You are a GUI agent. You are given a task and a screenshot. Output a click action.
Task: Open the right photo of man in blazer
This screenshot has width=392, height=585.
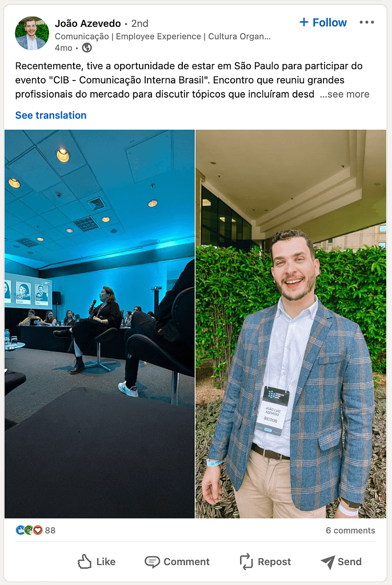pyautogui.click(x=291, y=324)
